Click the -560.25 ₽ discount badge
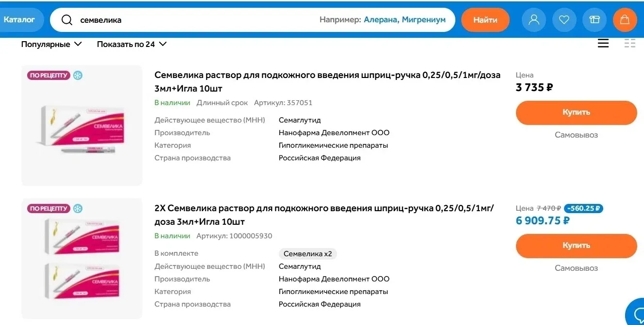Screen dimensions: 644x325 click(583, 208)
